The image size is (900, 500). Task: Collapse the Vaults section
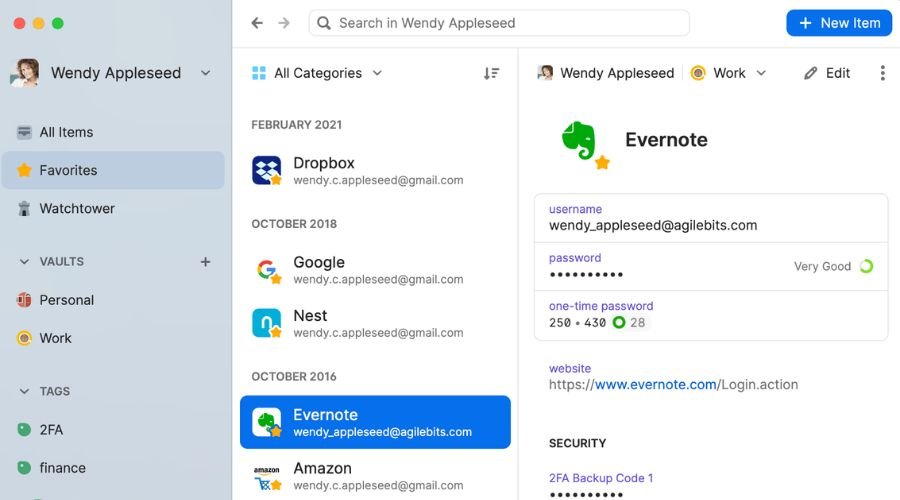24,262
